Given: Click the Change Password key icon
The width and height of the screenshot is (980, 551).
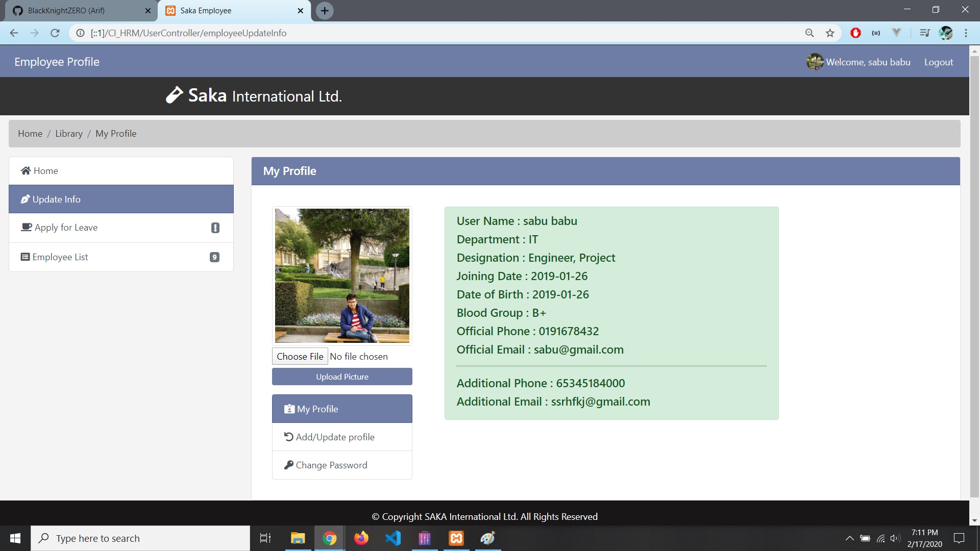Looking at the screenshot, I should tap(289, 465).
